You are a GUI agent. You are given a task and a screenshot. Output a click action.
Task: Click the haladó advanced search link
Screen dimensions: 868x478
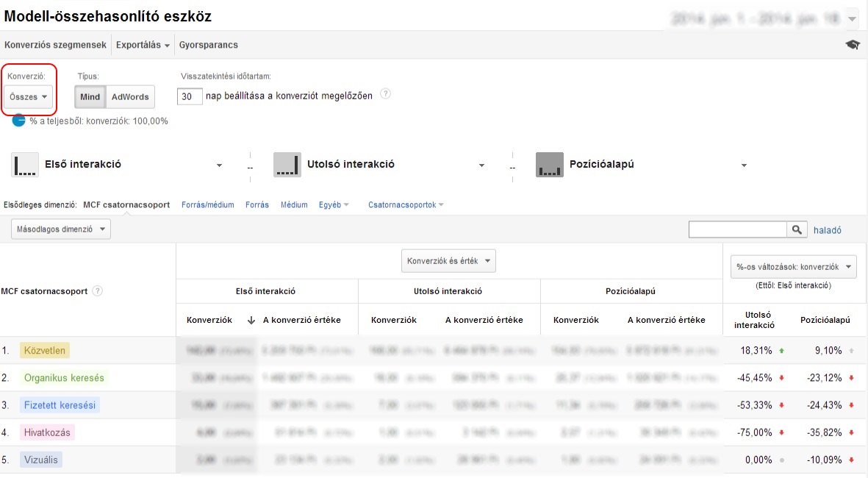(x=827, y=230)
